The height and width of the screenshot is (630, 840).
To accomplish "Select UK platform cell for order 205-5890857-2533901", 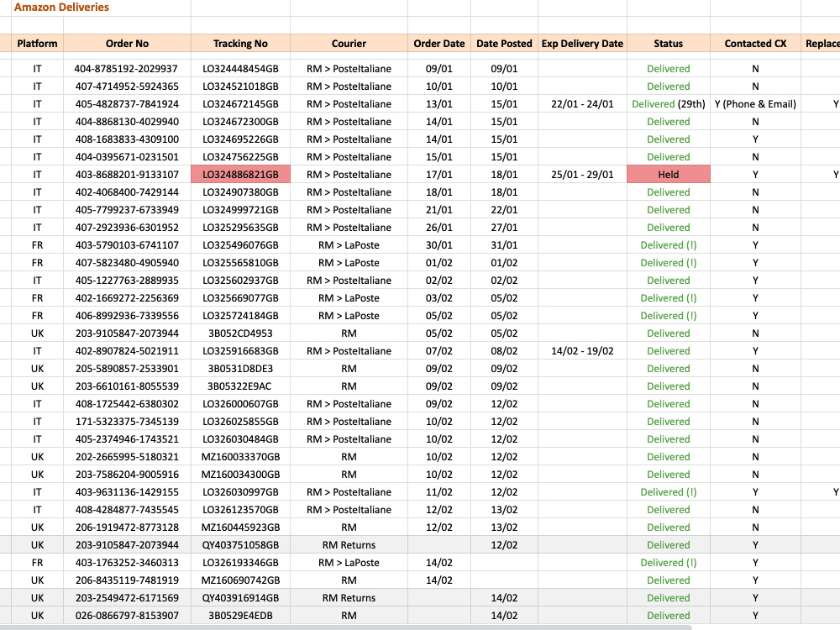I will coord(37,369).
